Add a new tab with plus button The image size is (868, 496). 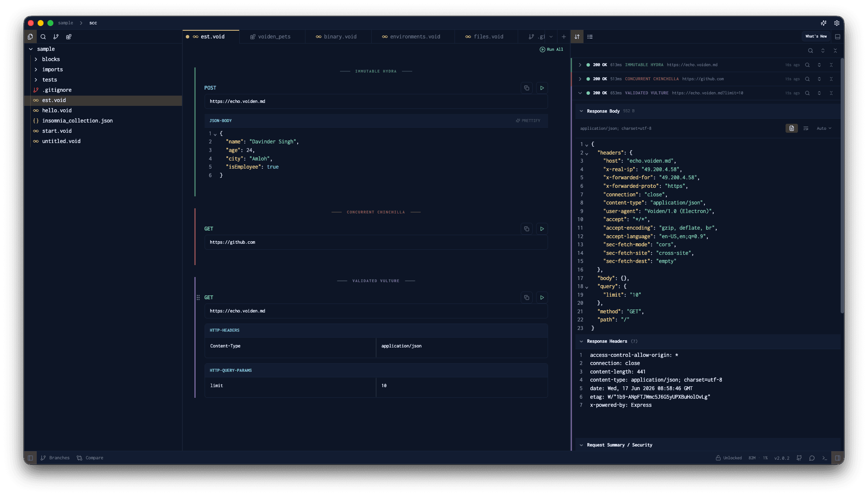pyautogui.click(x=563, y=37)
